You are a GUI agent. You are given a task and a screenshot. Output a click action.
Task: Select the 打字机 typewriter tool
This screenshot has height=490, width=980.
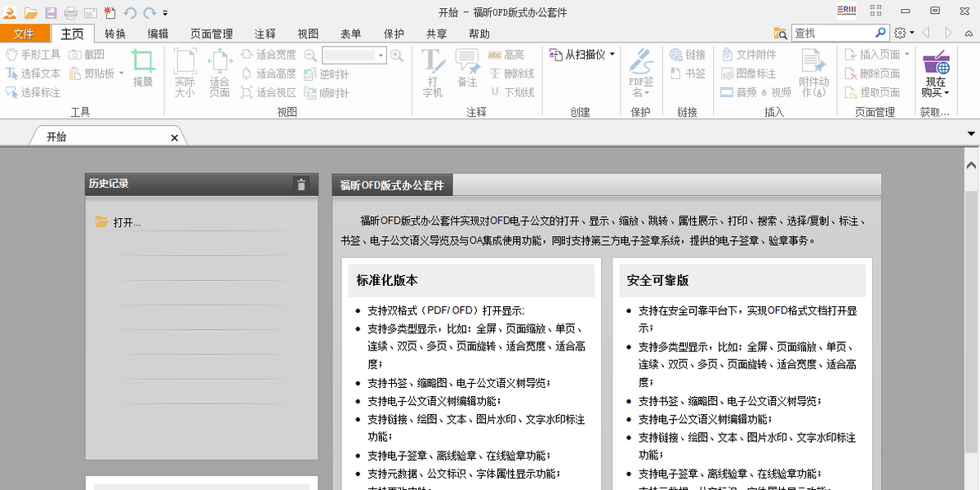point(433,73)
